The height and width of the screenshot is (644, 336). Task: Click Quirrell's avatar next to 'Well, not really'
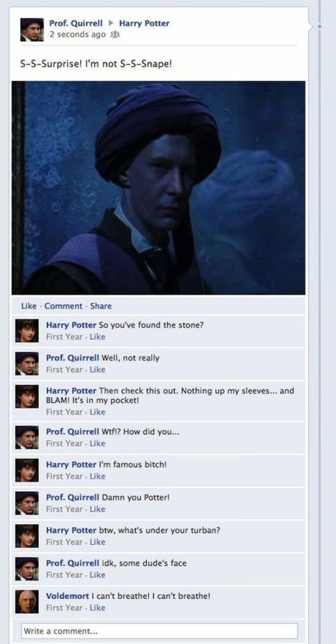[26, 362]
